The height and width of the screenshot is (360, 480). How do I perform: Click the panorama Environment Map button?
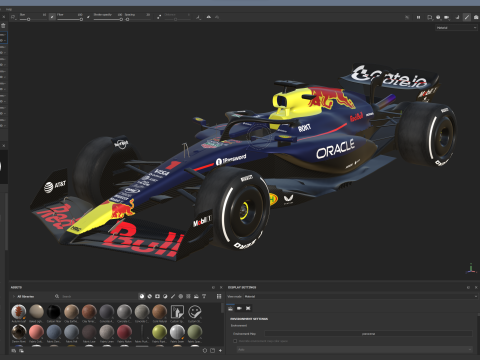[x=368, y=334]
